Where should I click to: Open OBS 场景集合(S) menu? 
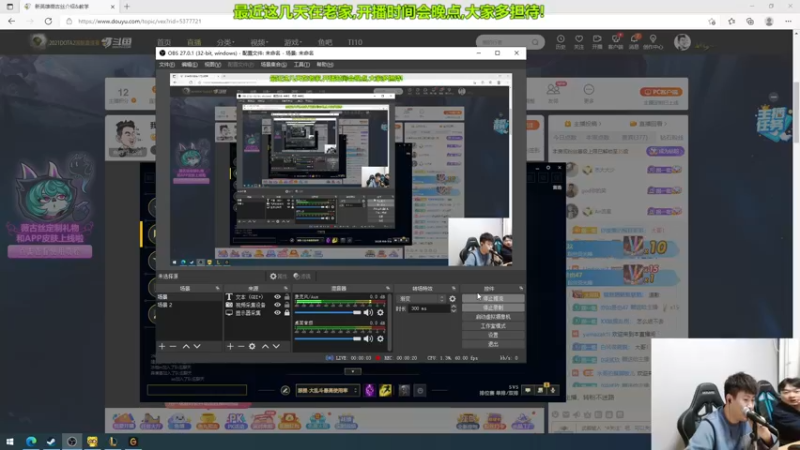point(273,65)
